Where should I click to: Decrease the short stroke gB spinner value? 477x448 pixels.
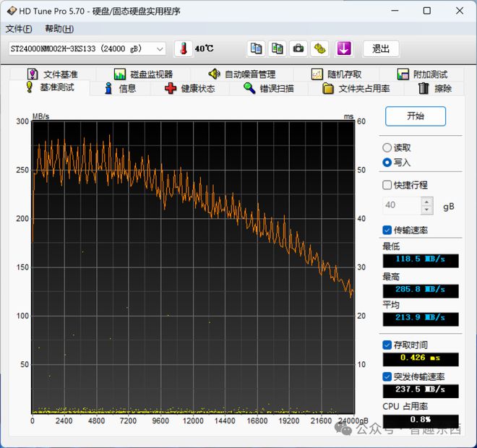tap(427, 210)
